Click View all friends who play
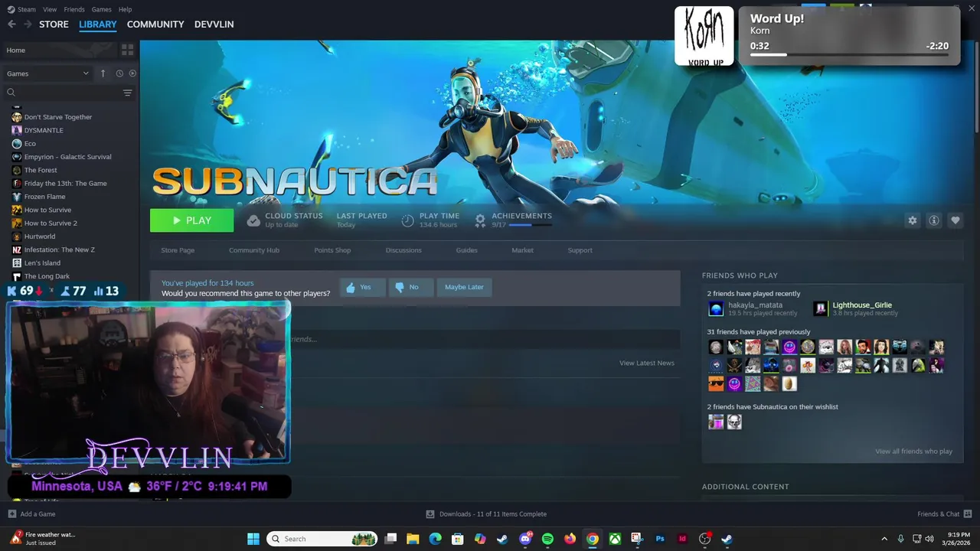Screen dimensions: 980x551 click(914, 452)
